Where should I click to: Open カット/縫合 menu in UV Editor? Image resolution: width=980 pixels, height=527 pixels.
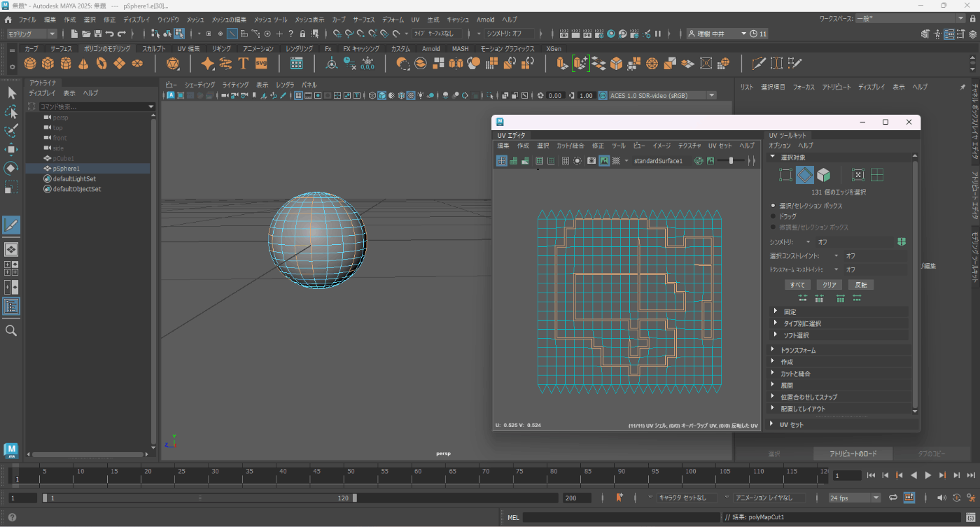pos(570,146)
